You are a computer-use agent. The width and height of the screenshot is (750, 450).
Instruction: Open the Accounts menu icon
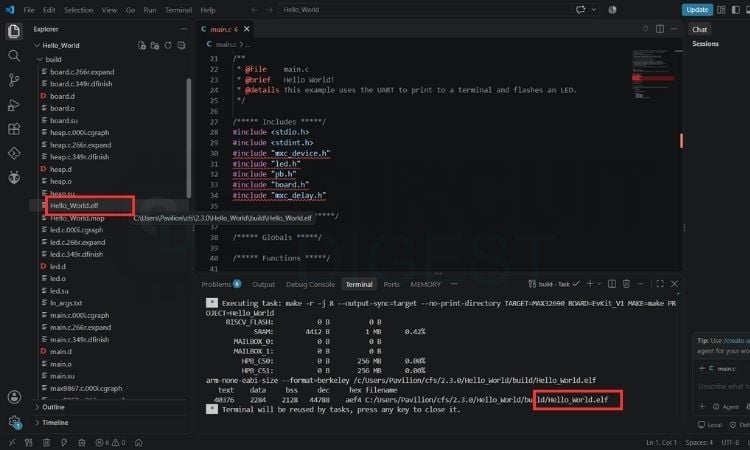click(14, 397)
